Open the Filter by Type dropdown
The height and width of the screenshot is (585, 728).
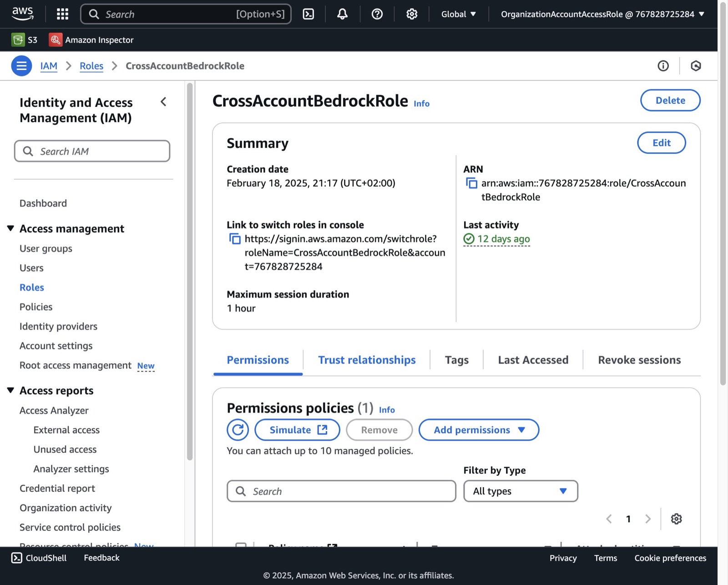tap(521, 491)
